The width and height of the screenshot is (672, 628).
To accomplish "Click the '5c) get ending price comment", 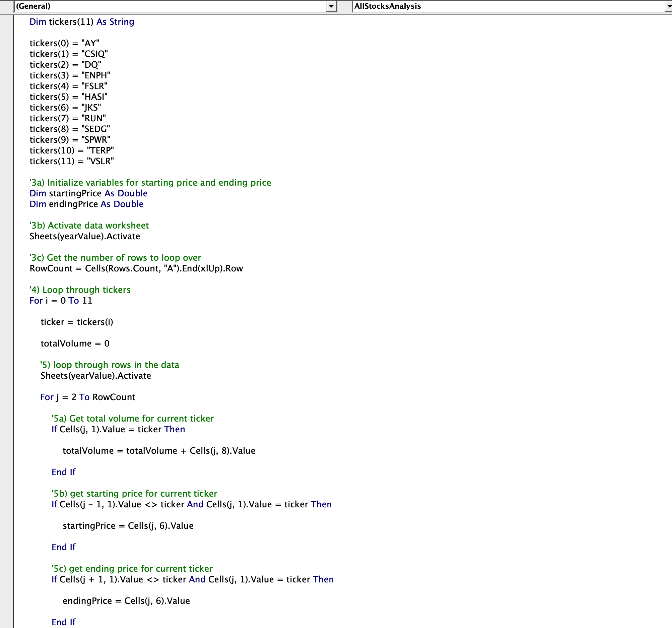I will coord(132,569).
